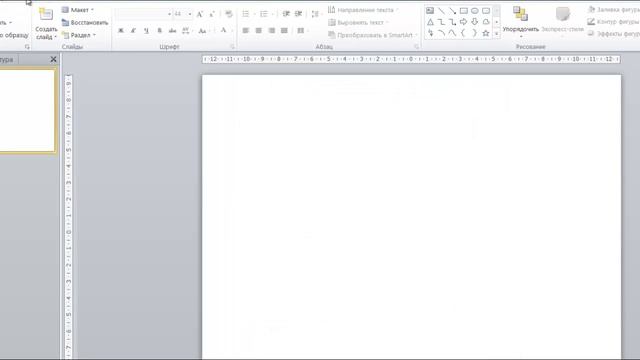The image size is (640, 360).
Task: Toggle text shadow formatting
Action: (x=160, y=31)
